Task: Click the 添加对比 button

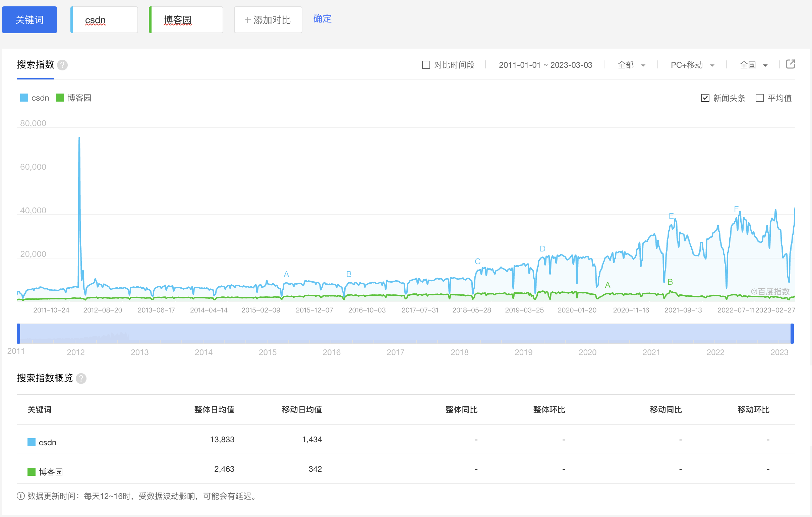Action: pos(268,20)
